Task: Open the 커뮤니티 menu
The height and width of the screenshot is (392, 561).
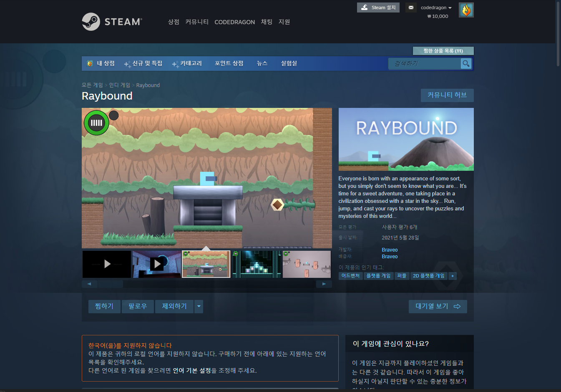Action: [x=197, y=22]
